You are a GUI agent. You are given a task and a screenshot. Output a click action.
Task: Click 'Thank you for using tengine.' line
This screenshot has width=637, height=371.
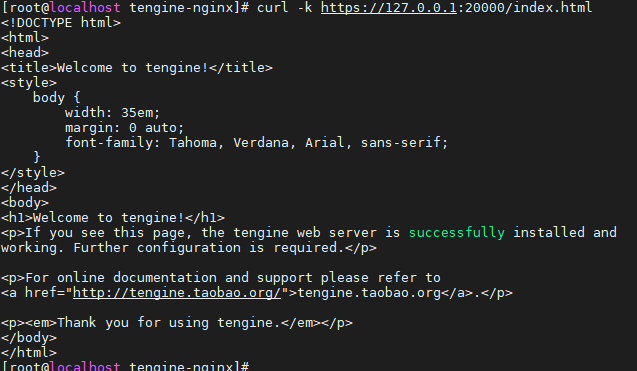point(177,323)
